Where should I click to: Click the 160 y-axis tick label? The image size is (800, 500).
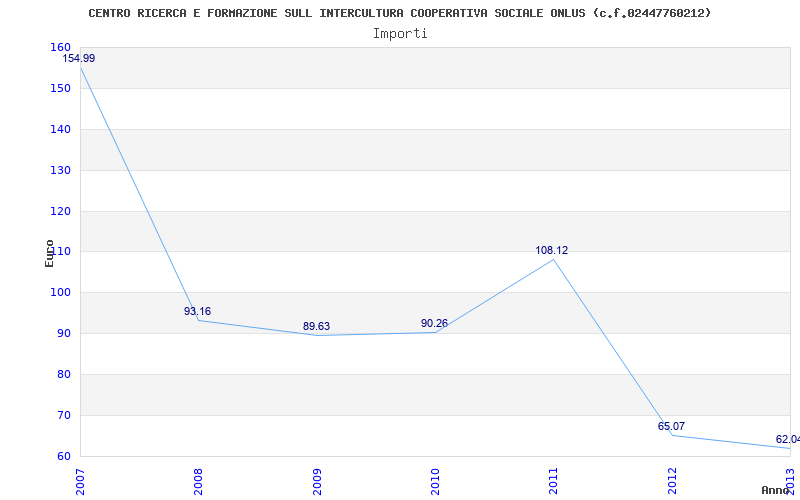point(60,47)
